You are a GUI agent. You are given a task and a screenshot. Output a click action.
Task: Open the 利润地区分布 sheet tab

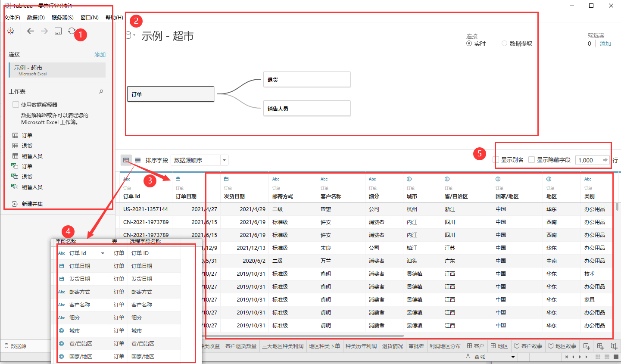tap(445, 346)
